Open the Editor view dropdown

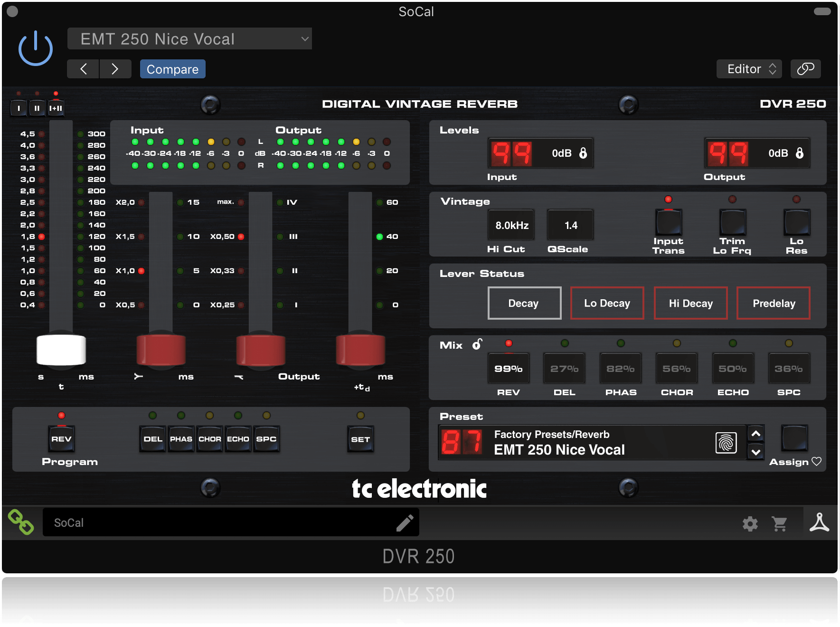[x=749, y=68]
